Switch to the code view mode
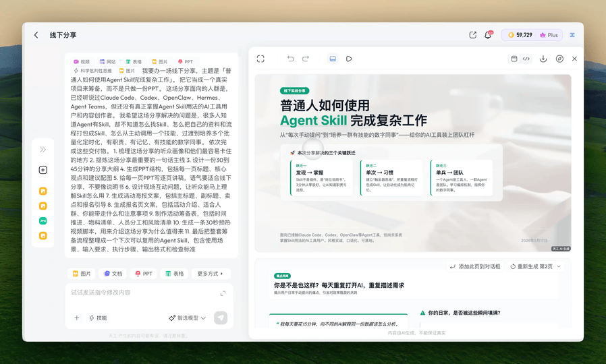Screen dimensions: 606x364 (526, 59)
